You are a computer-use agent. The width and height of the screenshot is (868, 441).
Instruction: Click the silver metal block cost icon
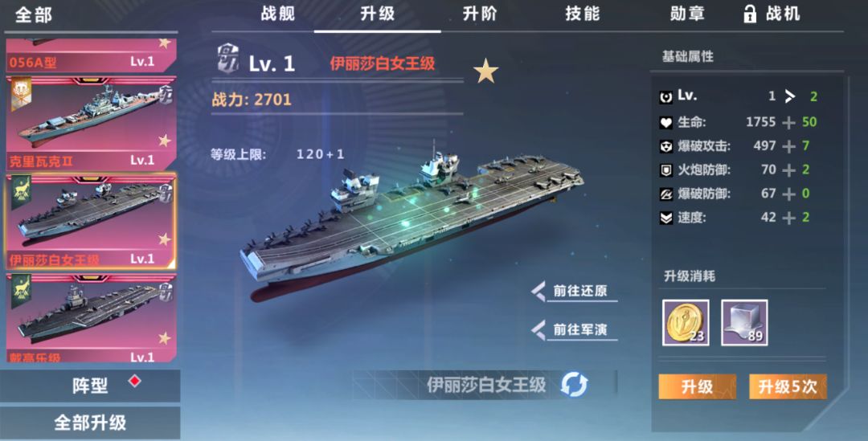[x=744, y=323]
